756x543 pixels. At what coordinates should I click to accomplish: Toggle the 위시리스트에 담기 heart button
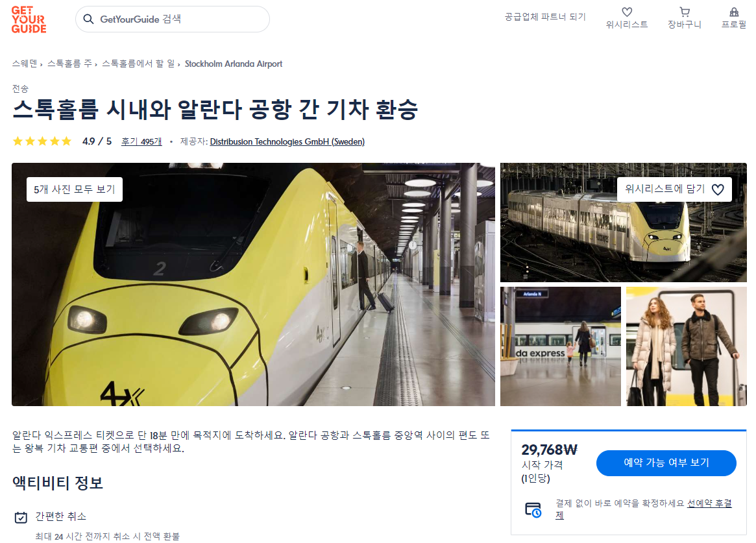674,189
